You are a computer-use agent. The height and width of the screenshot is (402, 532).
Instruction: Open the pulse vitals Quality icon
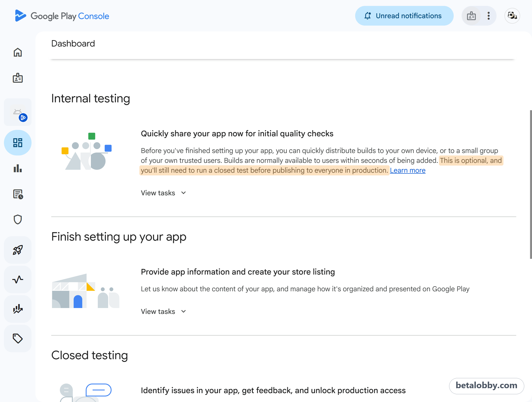click(18, 279)
